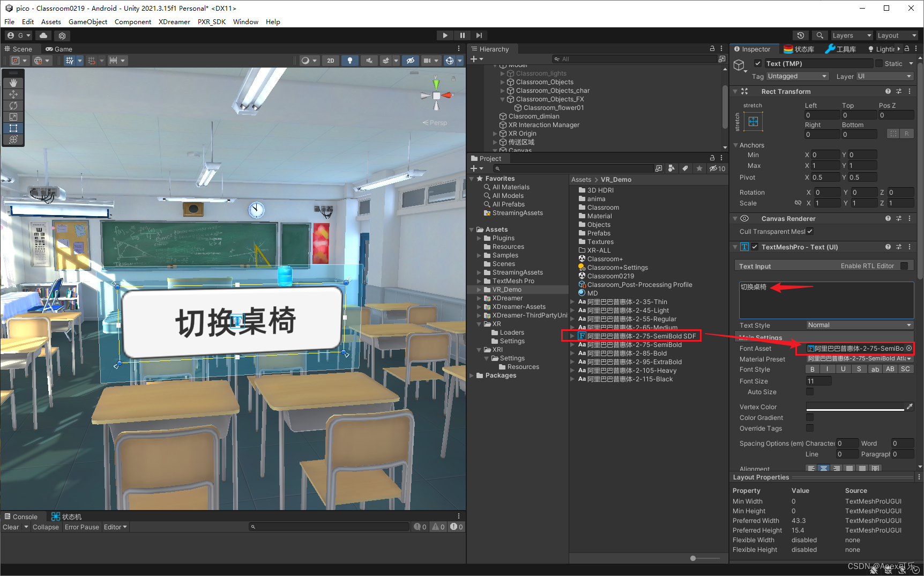Toggle 2D view mode in Scene
Image resolution: width=924 pixels, height=576 pixels.
click(331, 61)
